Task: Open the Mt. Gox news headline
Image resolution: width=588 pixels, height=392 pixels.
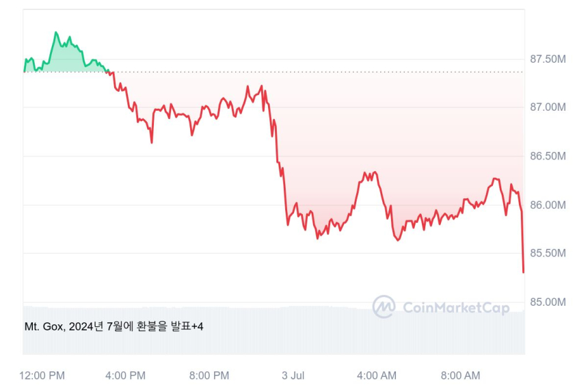Action: point(114,326)
